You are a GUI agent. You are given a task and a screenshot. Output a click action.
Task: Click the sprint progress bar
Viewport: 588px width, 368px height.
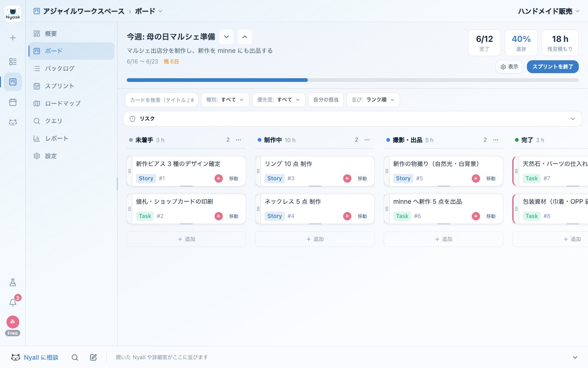click(353, 80)
